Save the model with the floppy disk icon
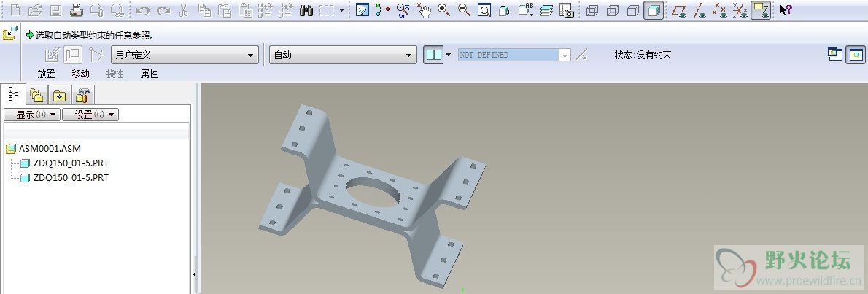 56,10
